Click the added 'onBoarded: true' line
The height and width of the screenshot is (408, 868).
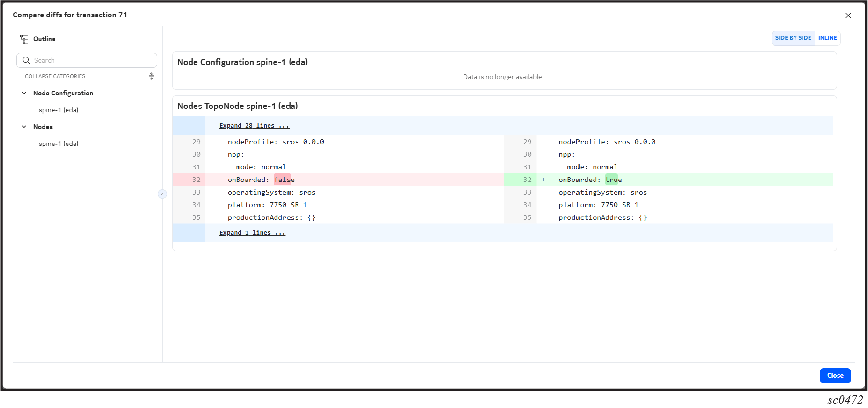(x=669, y=180)
